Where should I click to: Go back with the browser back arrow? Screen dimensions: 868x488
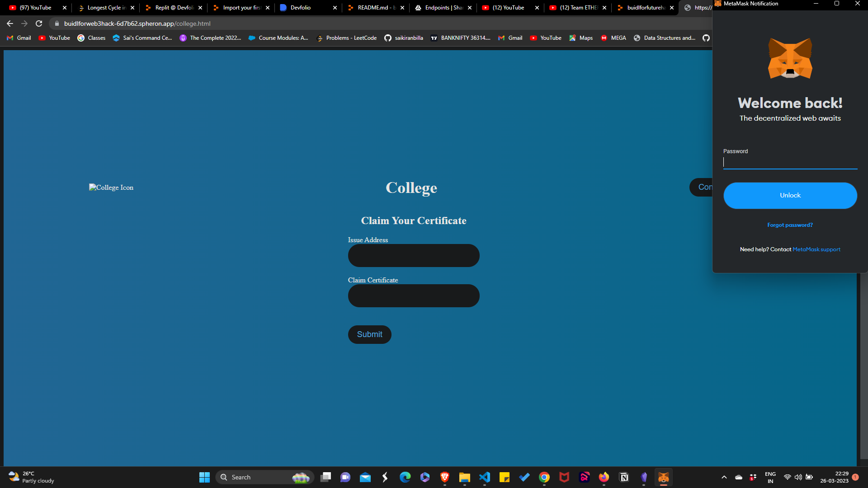10,23
